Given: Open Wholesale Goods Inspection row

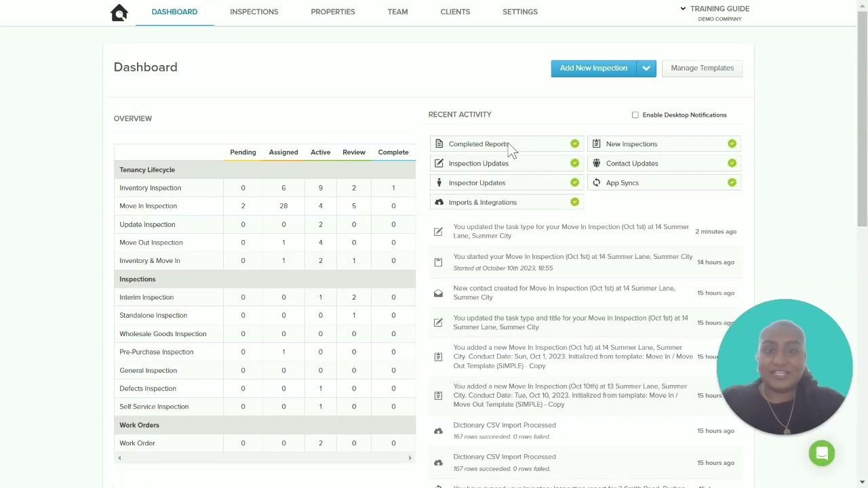Looking at the screenshot, I should [x=163, y=333].
